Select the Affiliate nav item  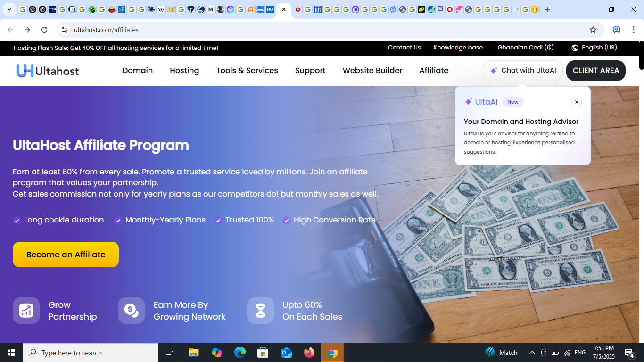coord(434,71)
